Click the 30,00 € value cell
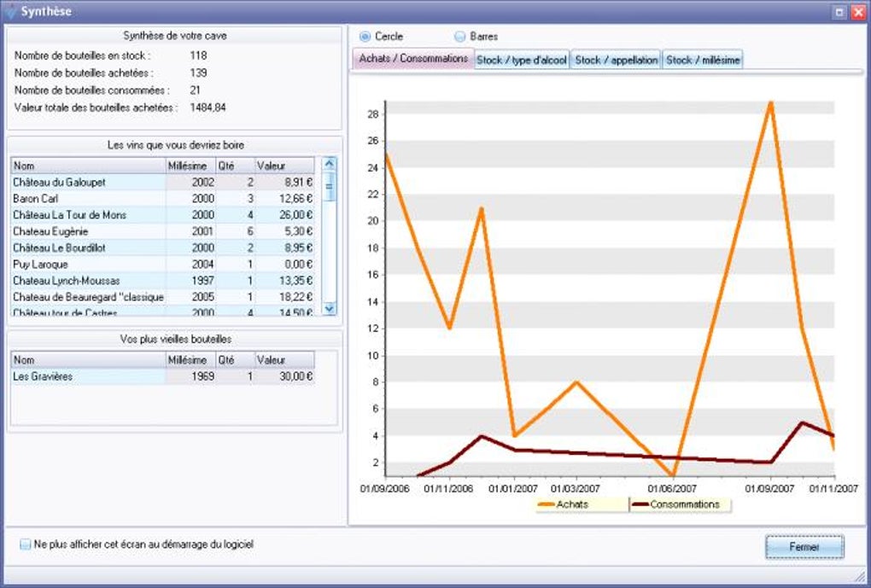This screenshot has height=588, width=871. (284, 376)
